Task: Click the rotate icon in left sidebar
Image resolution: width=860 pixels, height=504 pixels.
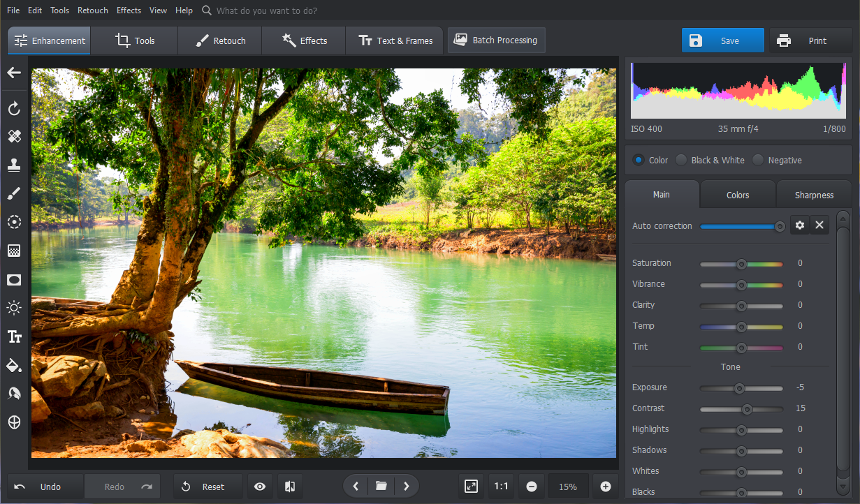Action: click(x=14, y=108)
